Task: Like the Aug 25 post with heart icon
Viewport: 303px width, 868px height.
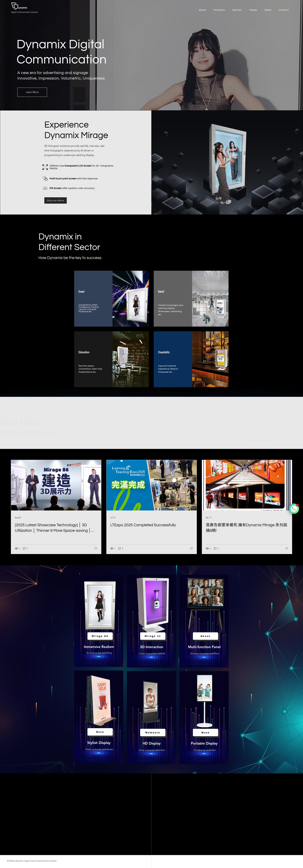Action: [x=96, y=548]
